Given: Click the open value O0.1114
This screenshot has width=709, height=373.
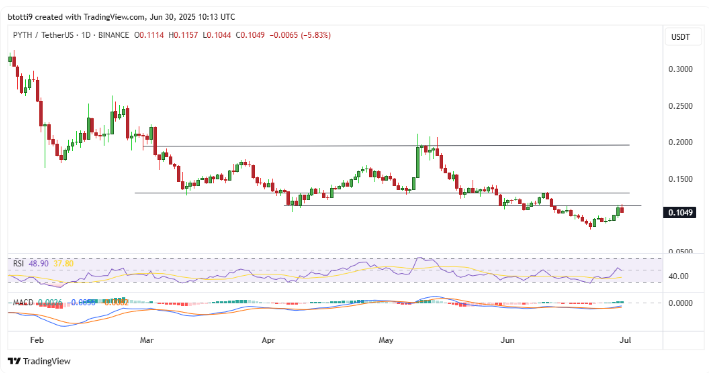Looking at the screenshot, I should [149, 35].
